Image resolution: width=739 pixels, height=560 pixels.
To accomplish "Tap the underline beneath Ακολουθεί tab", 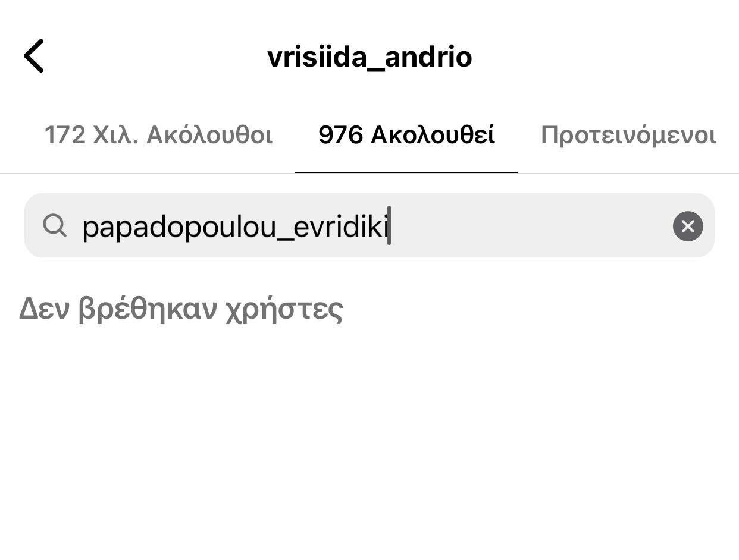I will [406, 172].
